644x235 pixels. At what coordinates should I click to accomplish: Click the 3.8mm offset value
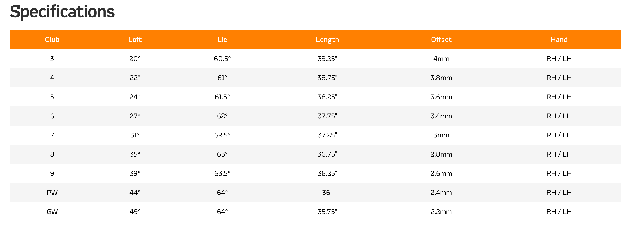coord(441,78)
